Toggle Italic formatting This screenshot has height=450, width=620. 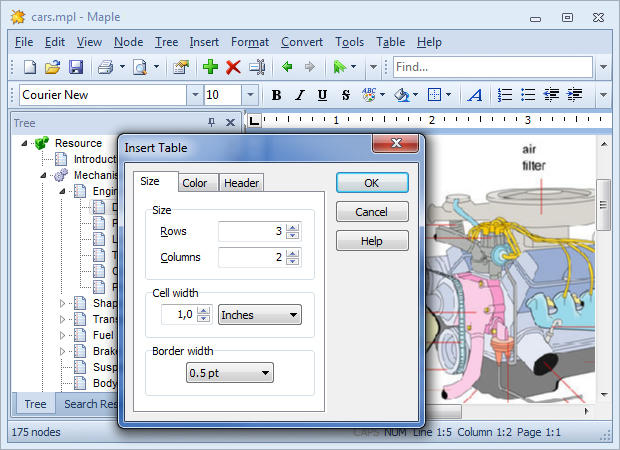pyautogui.click(x=299, y=95)
